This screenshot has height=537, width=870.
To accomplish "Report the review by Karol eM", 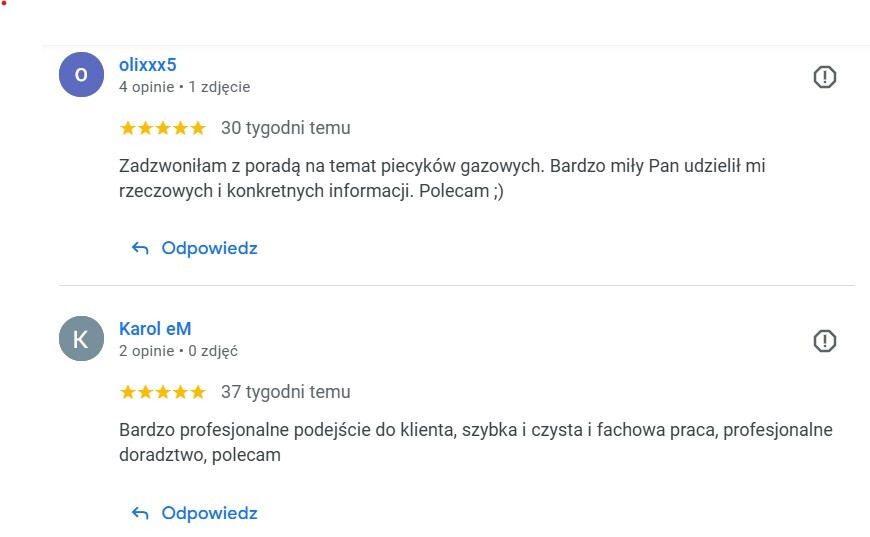I will [824, 341].
